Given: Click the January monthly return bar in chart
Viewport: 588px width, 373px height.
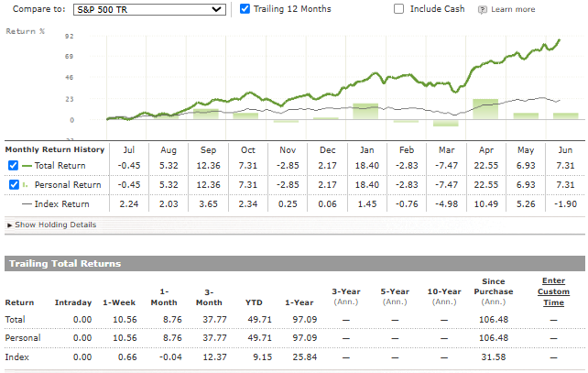Looking at the screenshot, I should [365, 112].
